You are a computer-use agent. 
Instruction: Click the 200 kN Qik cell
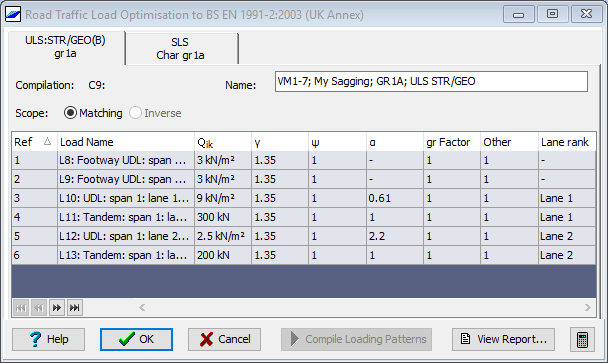point(223,255)
